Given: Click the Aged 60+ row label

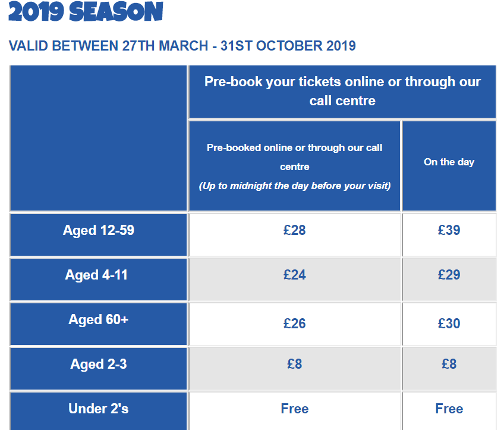Looking at the screenshot, I should [99, 319].
